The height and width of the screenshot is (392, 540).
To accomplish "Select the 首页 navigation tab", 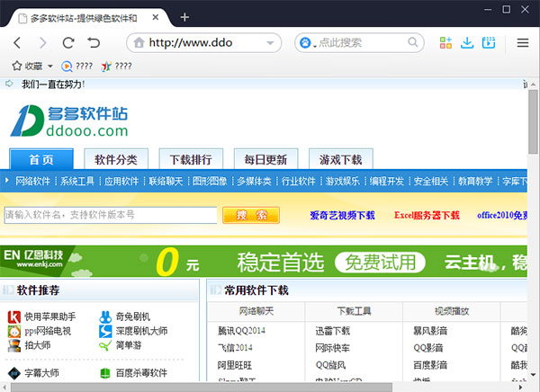I will [x=41, y=159].
